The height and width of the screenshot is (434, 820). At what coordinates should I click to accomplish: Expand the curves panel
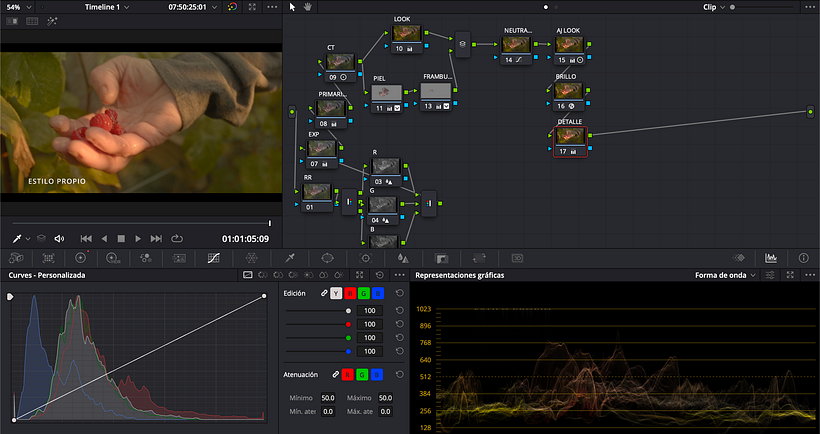tap(359, 275)
